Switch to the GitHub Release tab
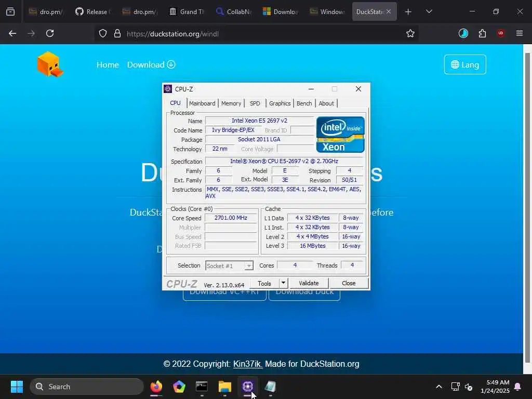 (92, 12)
